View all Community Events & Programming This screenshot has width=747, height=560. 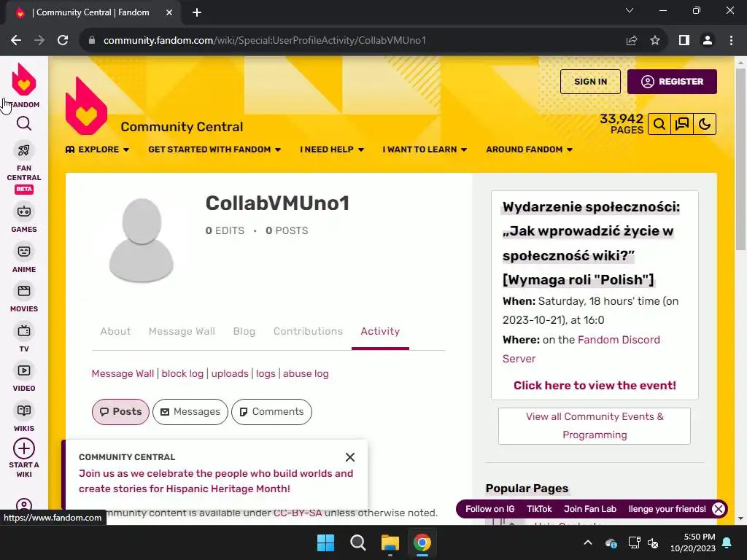[595, 426]
